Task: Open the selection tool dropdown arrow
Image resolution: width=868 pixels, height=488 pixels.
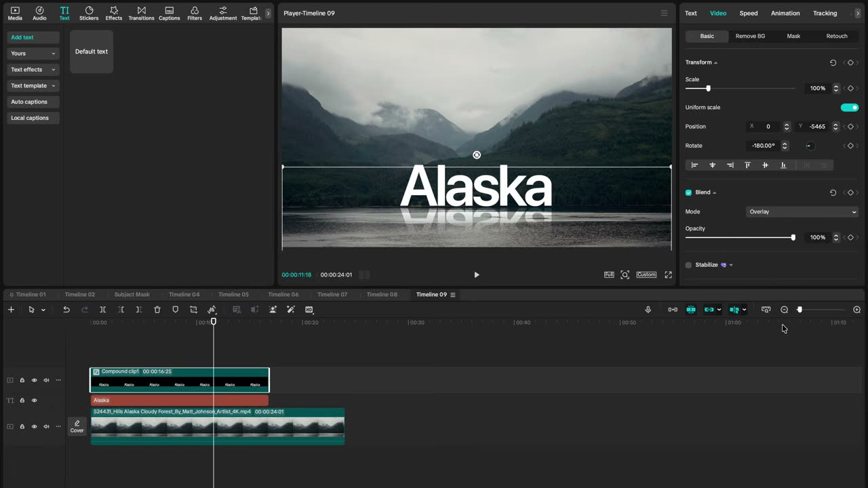Action: [43, 310]
